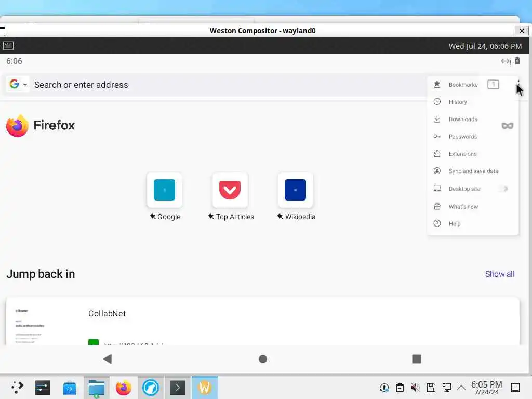Open What's new menu entry
The width and height of the screenshot is (532, 399).
tap(463, 207)
